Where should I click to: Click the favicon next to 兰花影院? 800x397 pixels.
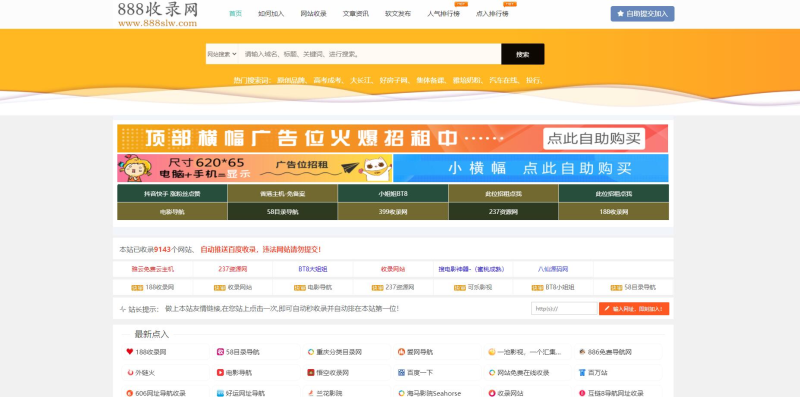(311, 393)
